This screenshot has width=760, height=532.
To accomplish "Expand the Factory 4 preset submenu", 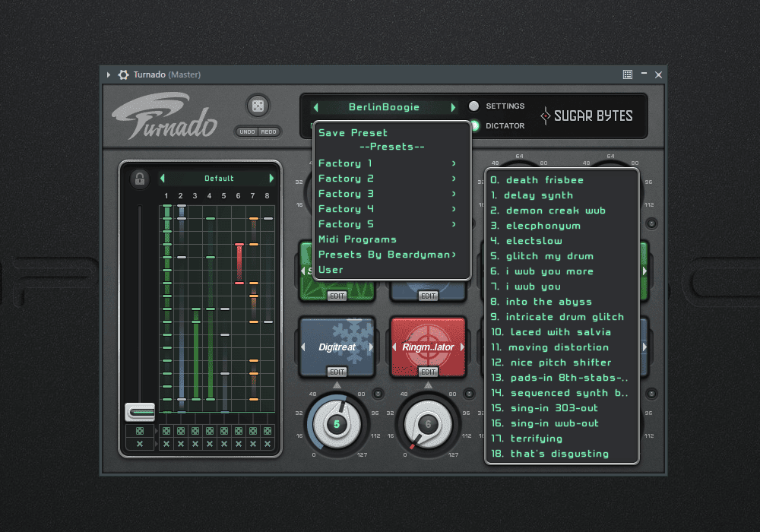I will pyautogui.click(x=388, y=209).
